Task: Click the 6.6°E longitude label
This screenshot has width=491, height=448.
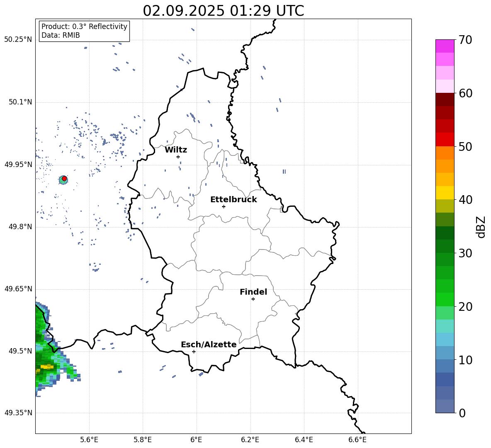Action: click(357, 440)
